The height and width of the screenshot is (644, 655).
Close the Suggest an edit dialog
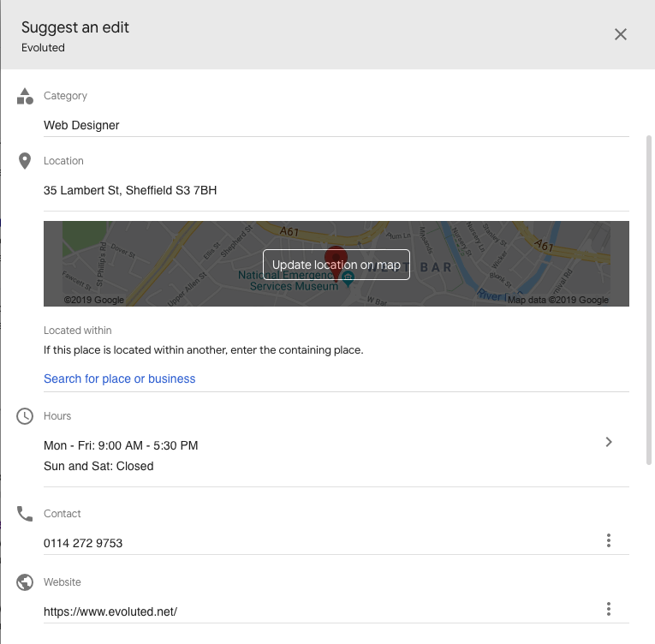(x=621, y=34)
